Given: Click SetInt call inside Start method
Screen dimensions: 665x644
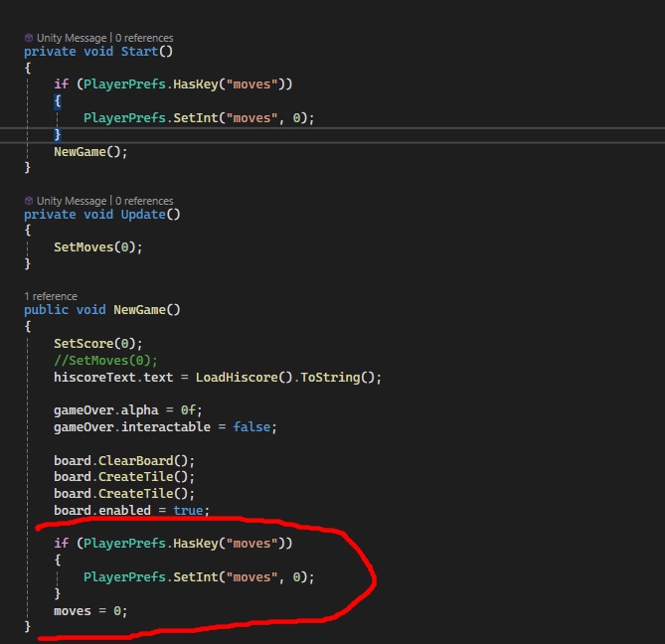Looking at the screenshot, I should pyautogui.click(x=196, y=117).
